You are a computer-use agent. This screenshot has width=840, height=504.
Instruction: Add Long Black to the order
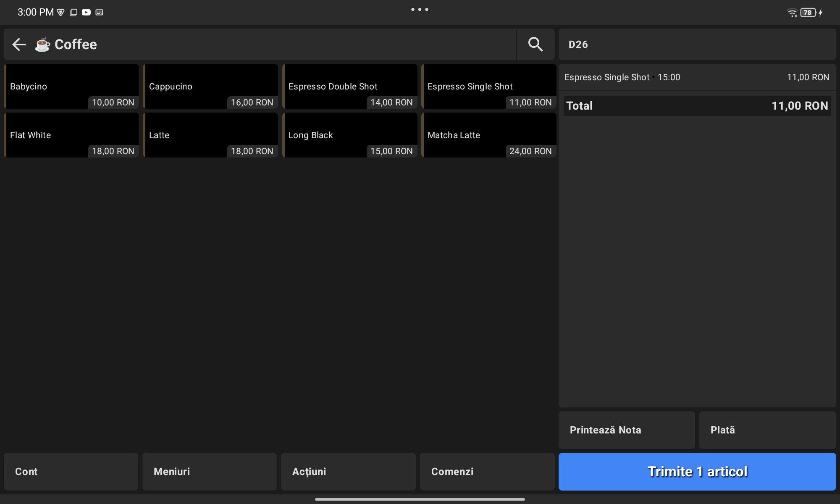[350, 135]
